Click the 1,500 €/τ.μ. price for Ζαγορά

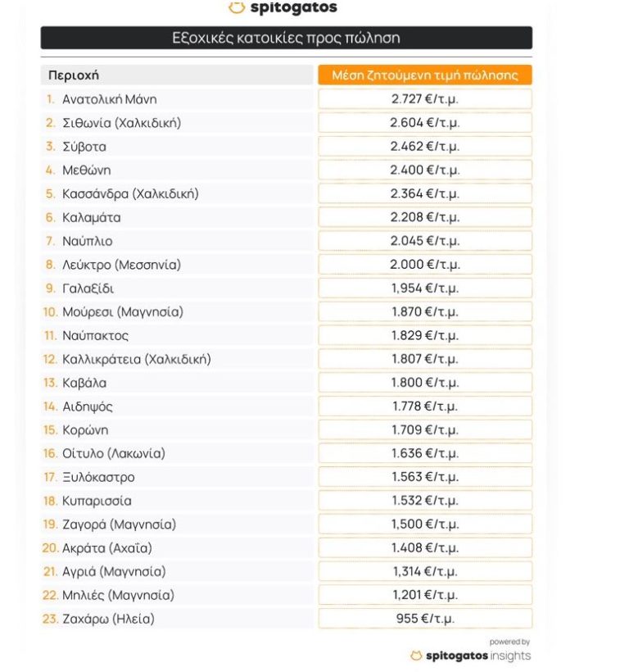click(424, 524)
